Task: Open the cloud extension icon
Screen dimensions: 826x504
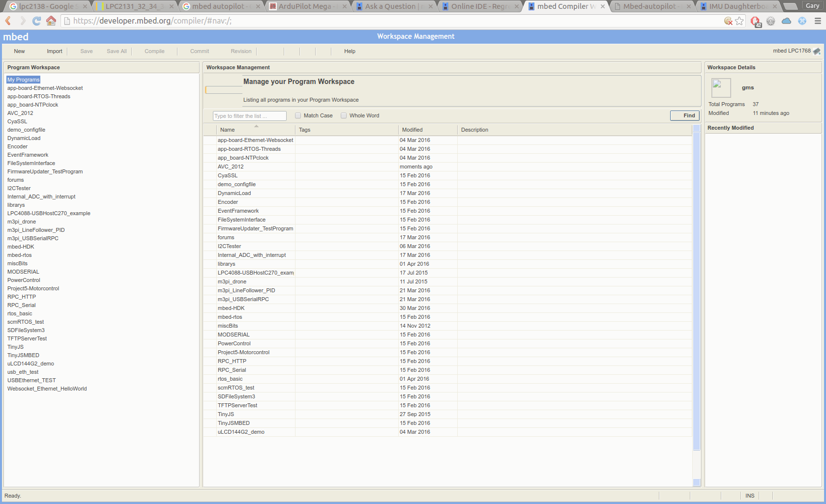Action: [786, 21]
